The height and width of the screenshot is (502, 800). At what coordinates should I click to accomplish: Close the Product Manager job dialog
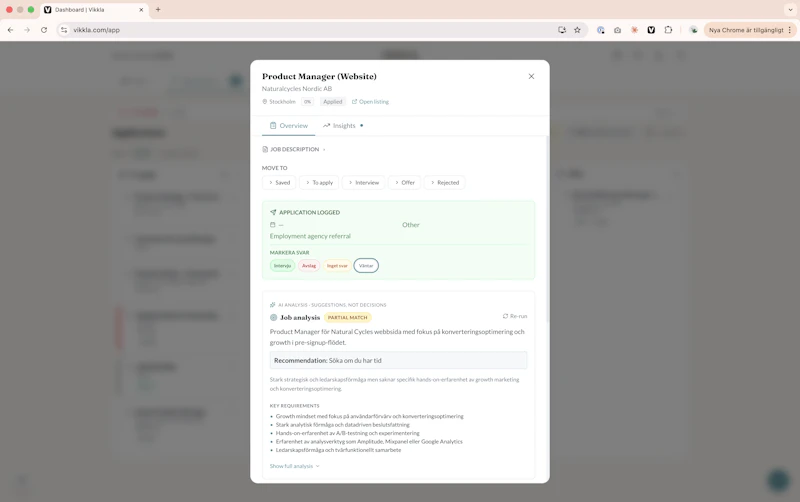[x=531, y=77]
